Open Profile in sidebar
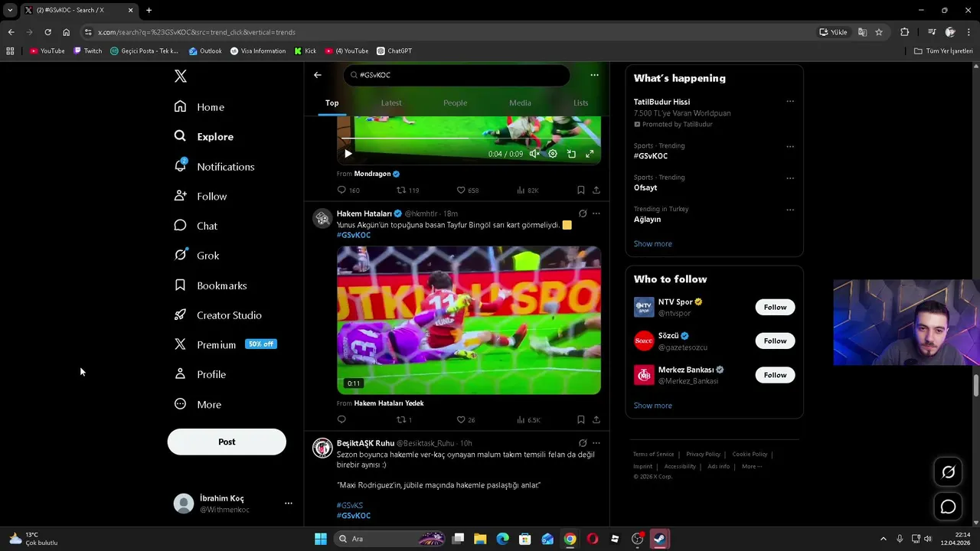This screenshot has width=980, height=551. [x=201, y=374]
